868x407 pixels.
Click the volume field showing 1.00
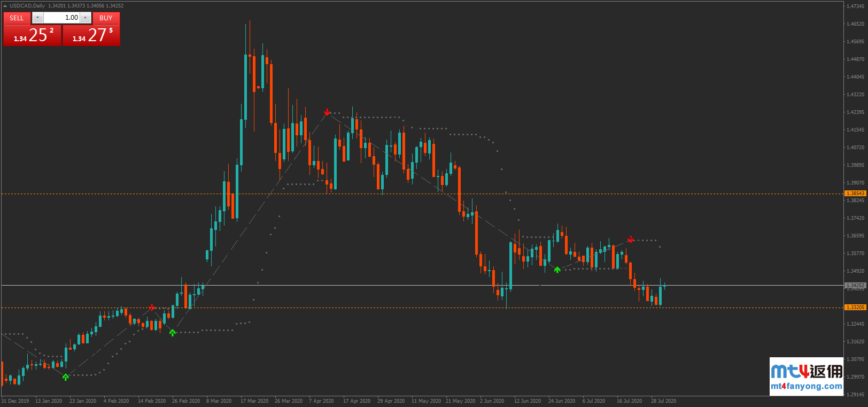(61, 18)
